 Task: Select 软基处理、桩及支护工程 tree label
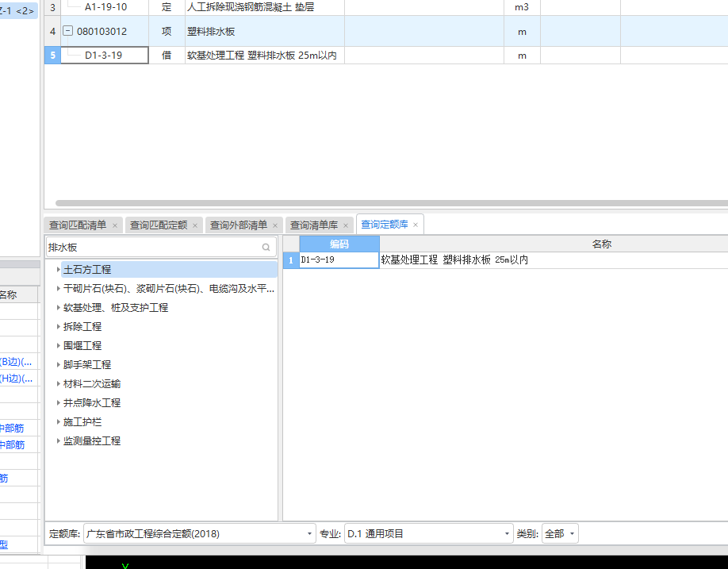click(116, 307)
